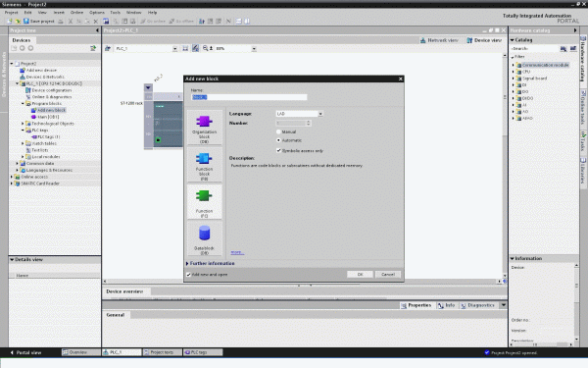The height and width of the screenshot is (368, 588).
Task: Open the Language dropdown in dialog
Action: [x=299, y=114]
